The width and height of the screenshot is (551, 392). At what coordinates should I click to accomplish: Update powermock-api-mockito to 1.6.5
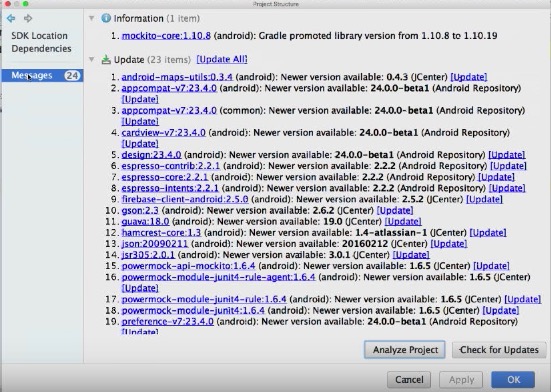point(491,266)
